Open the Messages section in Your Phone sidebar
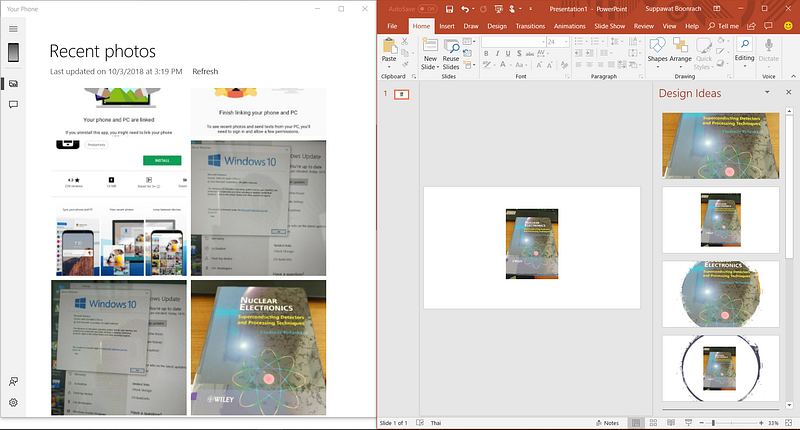800x430 pixels. pos(13,104)
